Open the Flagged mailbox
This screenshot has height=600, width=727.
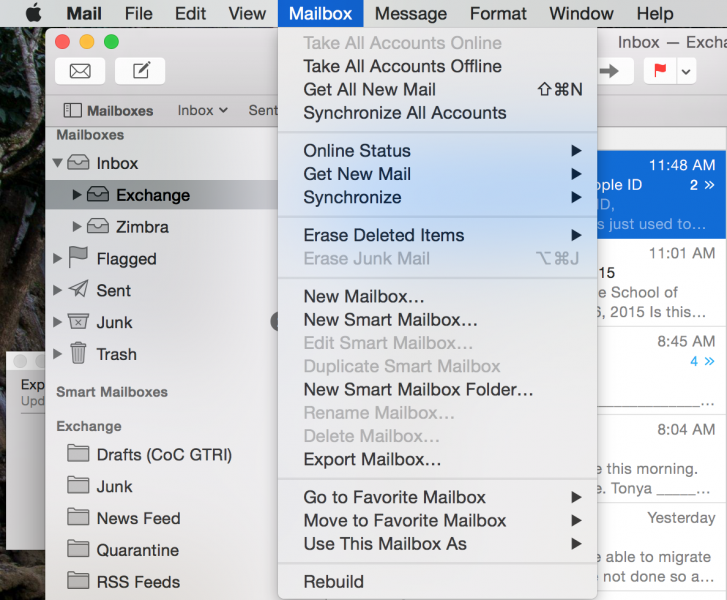click(x=125, y=259)
